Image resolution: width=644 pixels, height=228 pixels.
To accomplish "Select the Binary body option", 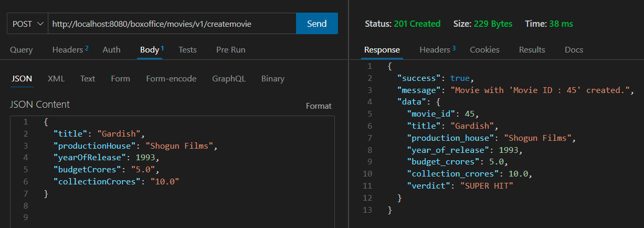I will click(273, 79).
